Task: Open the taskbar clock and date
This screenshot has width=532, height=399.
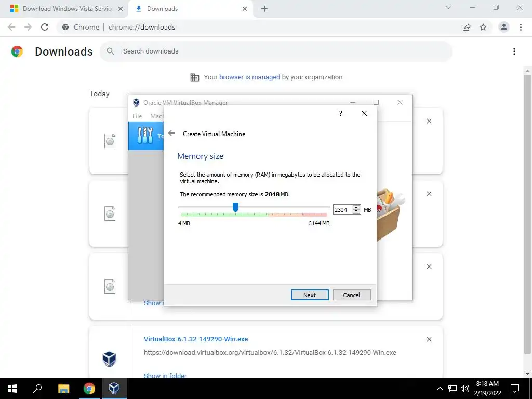Action: pos(487,389)
